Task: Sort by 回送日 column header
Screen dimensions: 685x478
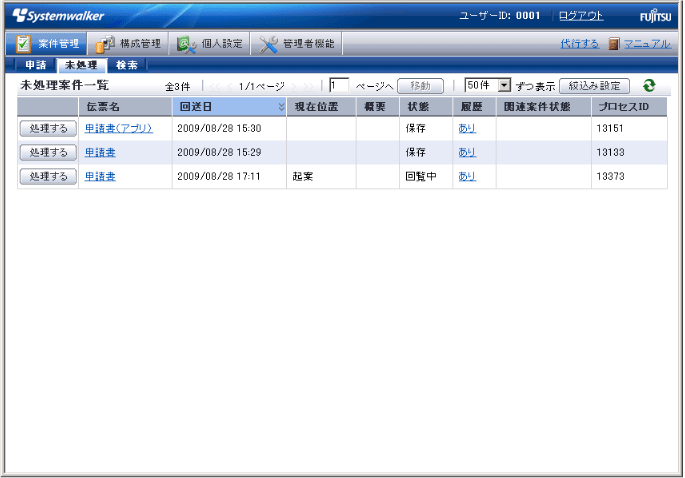Action: pos(229,107)
